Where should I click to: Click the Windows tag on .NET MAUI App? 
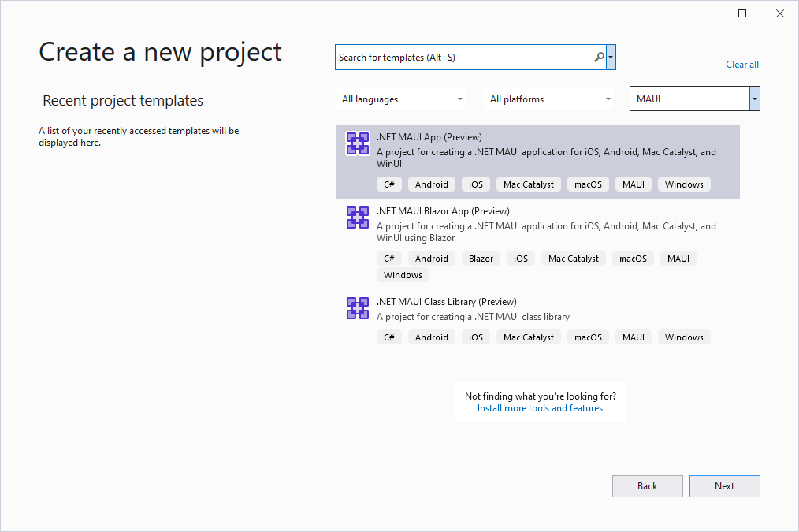pos(683,184)
